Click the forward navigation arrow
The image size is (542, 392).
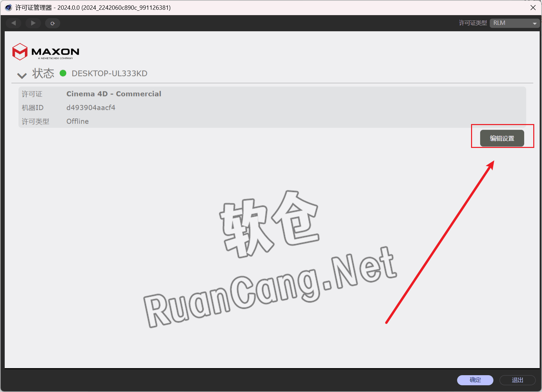click(x=33, y=23)
